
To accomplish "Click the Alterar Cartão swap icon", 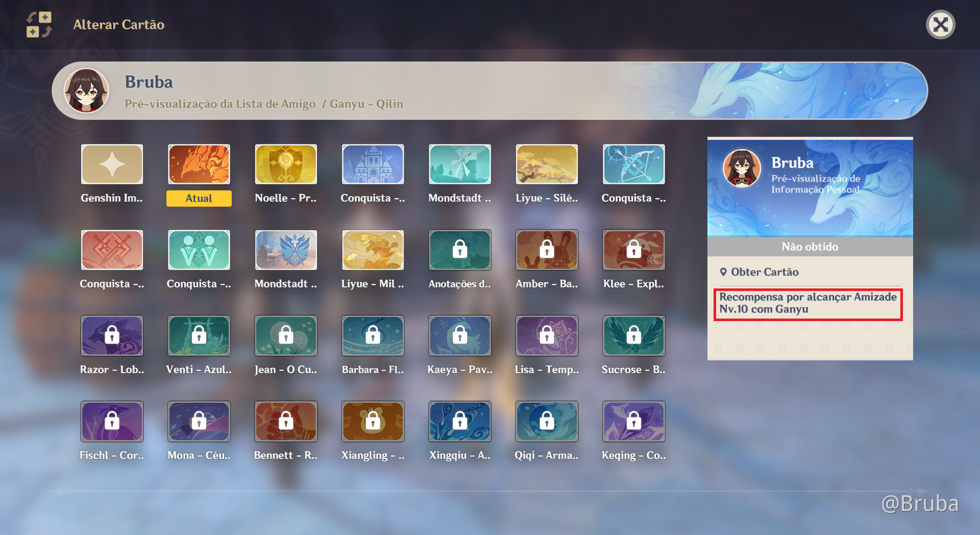I will (39, 25).
